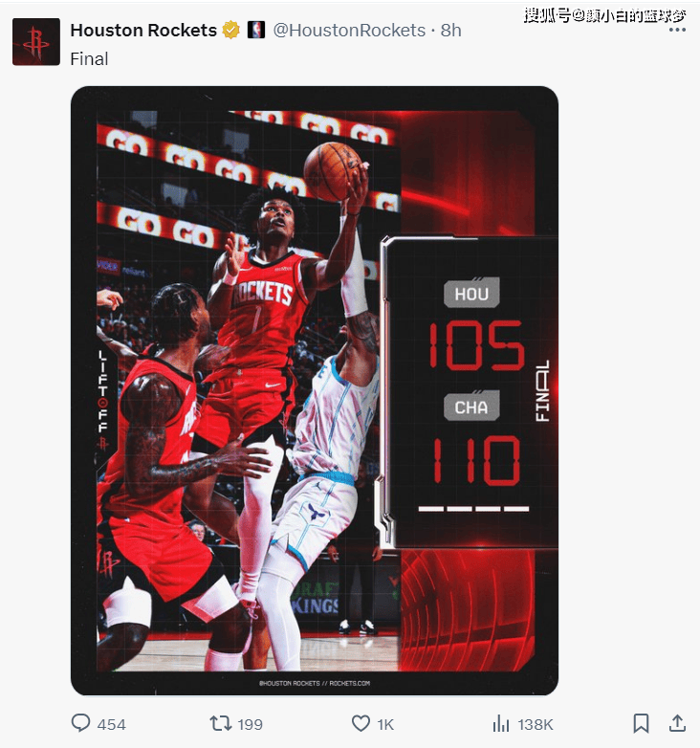Open replies via the comment icon

click(80, 723)
